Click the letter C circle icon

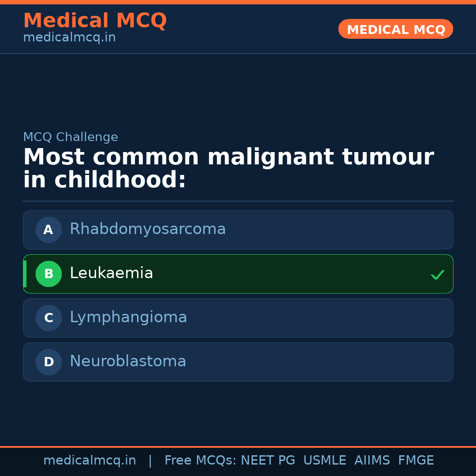point(48,318)
